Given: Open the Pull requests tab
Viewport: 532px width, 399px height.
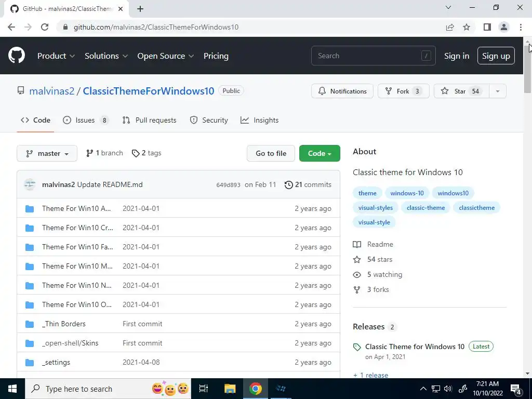Looking at the screenshot, I should click(x=149, y=120).
